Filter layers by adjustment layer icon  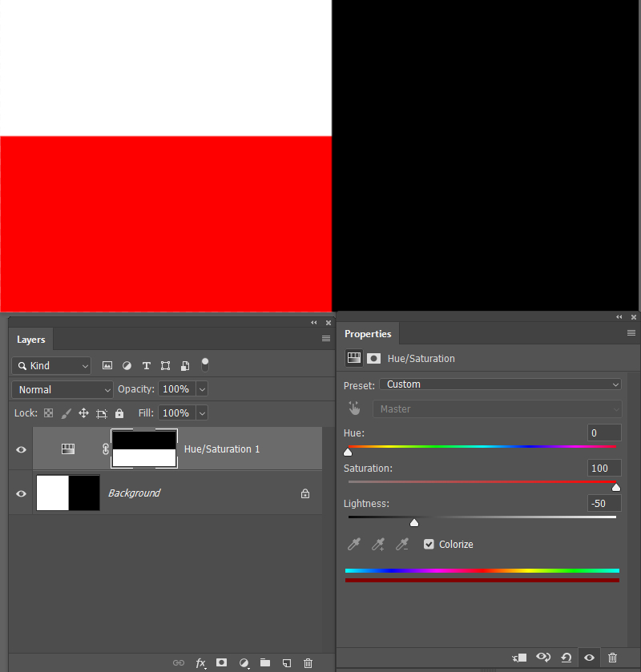127,365
